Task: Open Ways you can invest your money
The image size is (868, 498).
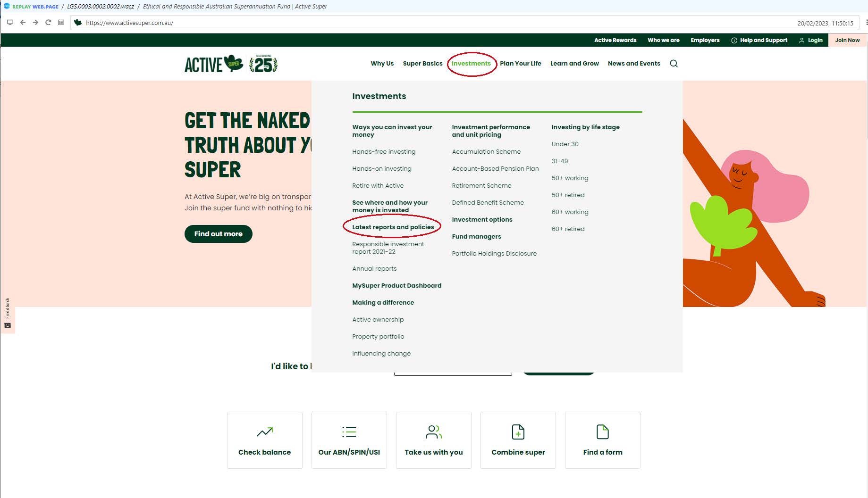Action: [392, 131]
